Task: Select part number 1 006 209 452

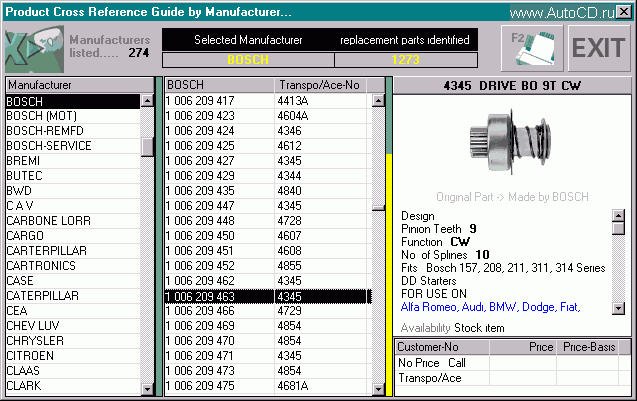Action: (x=219, y=267)
